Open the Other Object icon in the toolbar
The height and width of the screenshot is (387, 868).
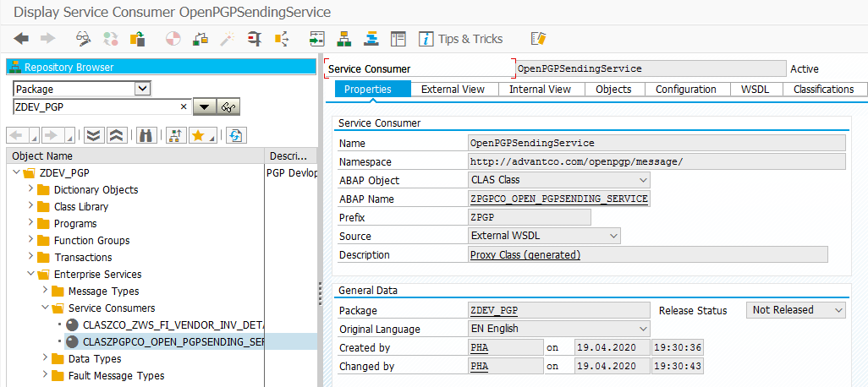click(x=137, y=39)
